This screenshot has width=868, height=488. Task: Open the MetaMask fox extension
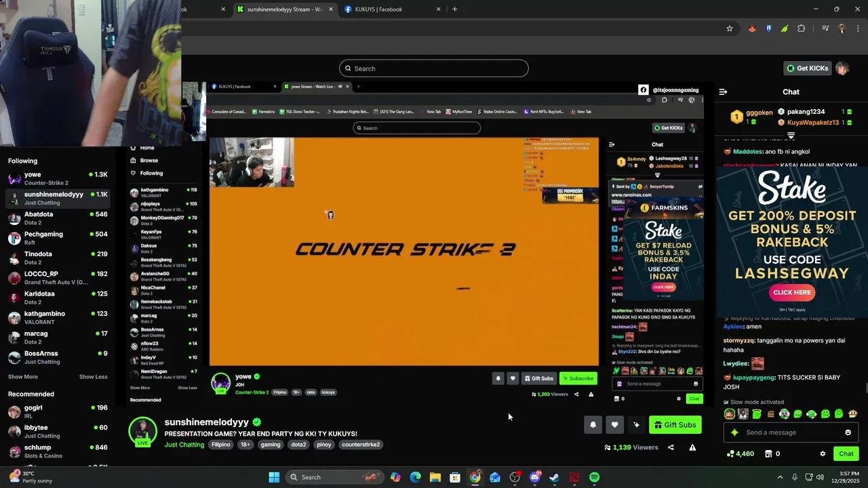(752, 28)
